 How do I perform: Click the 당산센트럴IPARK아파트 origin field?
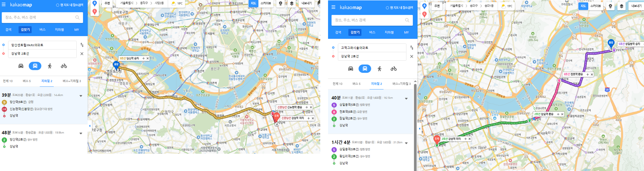pyautogui.click(x=42, y=45)
